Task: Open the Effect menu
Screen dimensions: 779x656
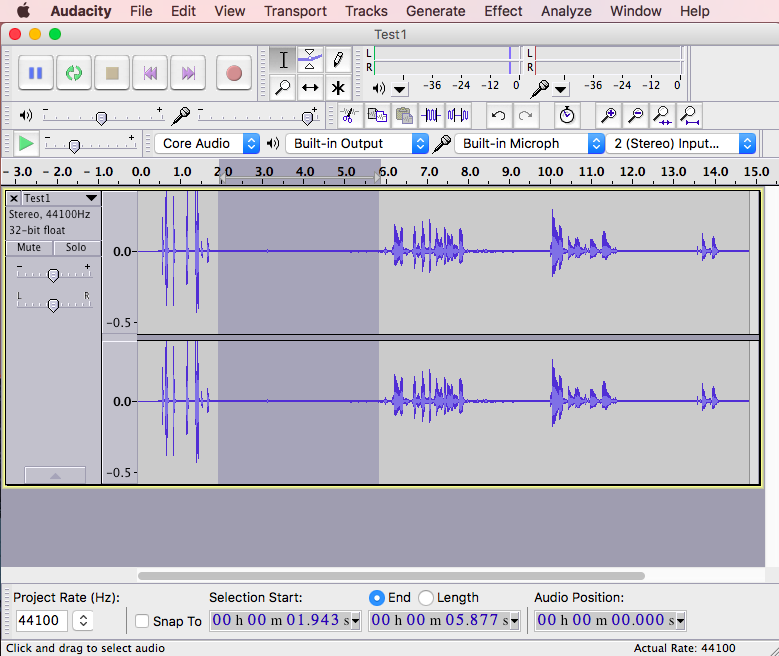Action: [503, 11]
